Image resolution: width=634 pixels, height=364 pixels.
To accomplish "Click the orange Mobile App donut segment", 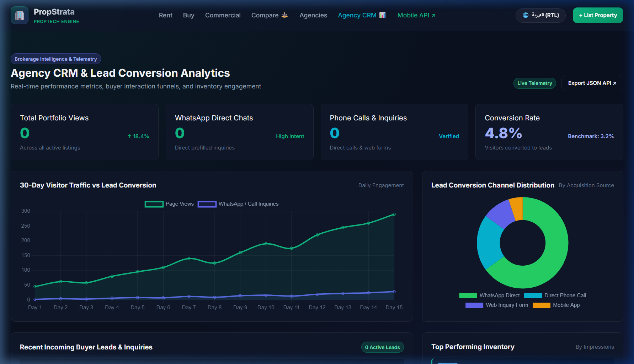I will (517, 209).
